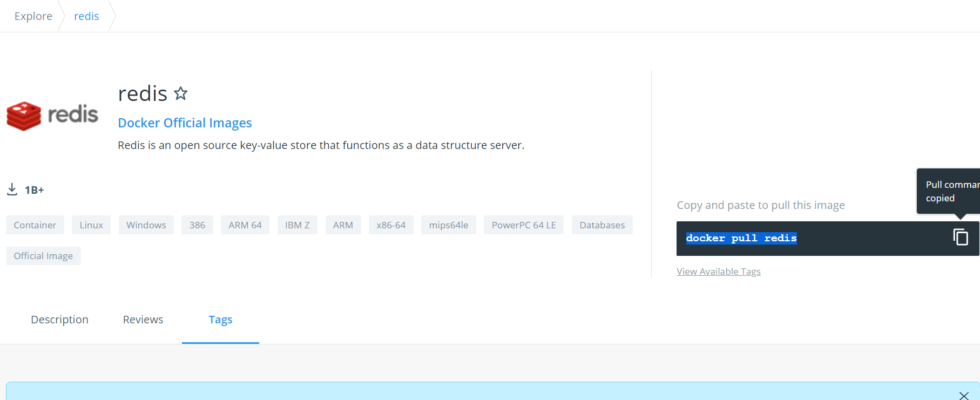
Task: Click the redis logo image
Action: pyautogui.click(x=52, y=116)
